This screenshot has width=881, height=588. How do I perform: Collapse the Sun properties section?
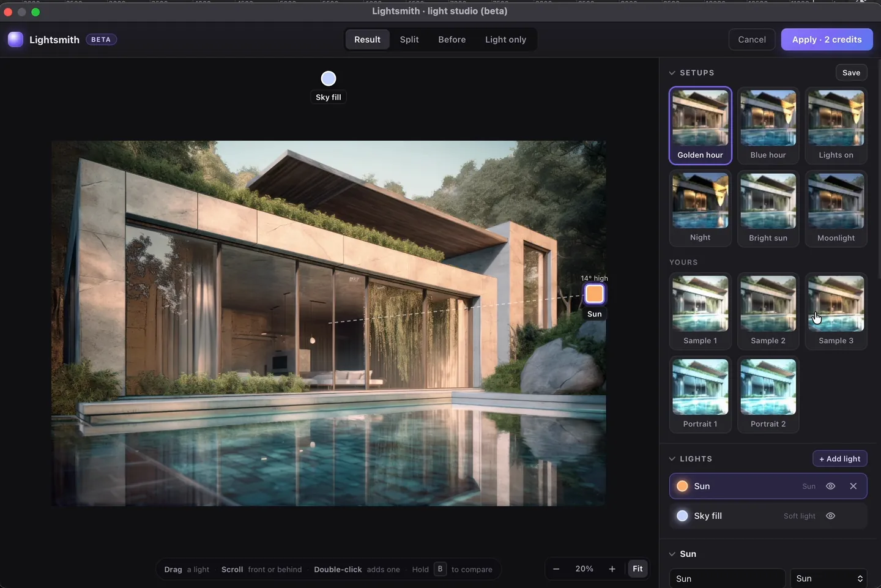pos(672,554)
